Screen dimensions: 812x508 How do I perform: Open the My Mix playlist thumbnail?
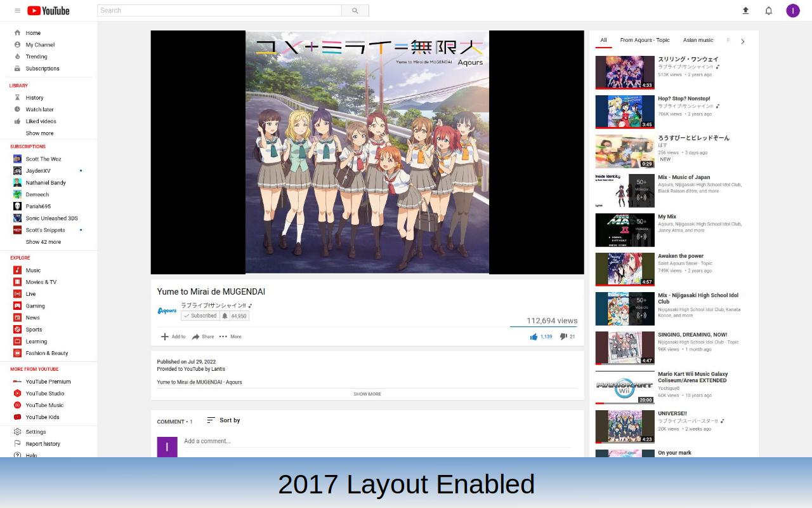625,230
